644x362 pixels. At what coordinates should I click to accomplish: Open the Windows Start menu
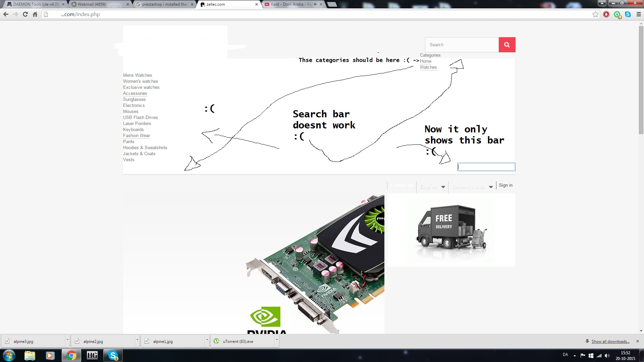point(9,355)
